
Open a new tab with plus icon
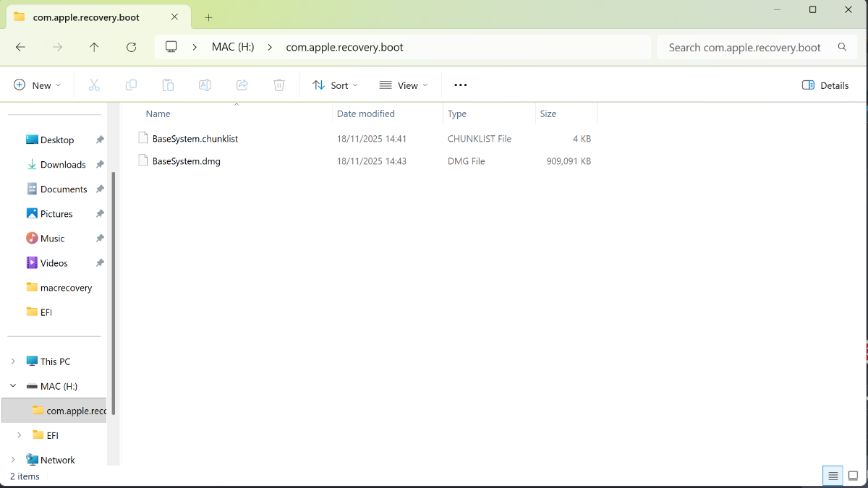pos(208,17)
